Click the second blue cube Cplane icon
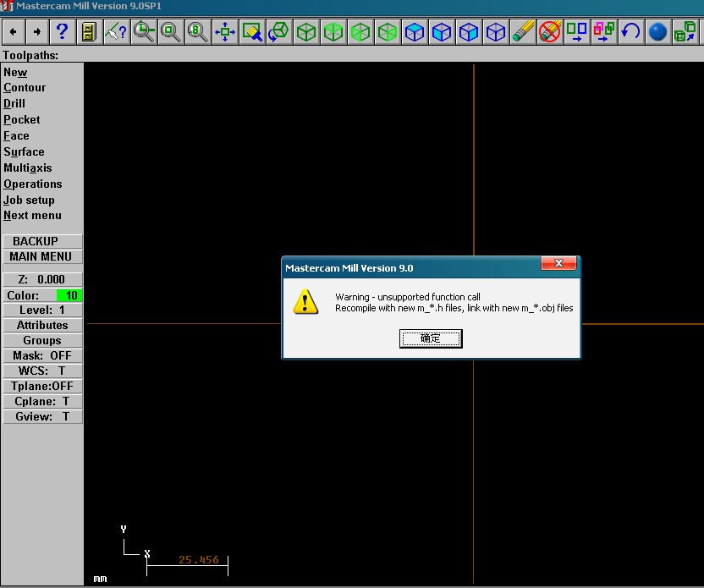 tap(442, 32)
